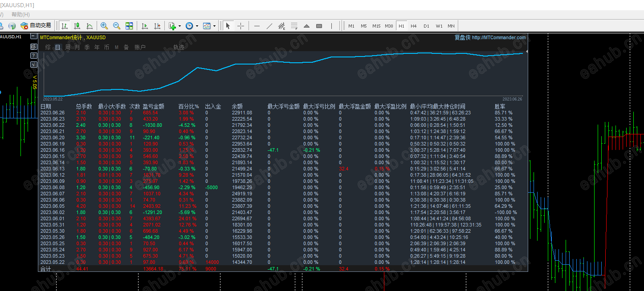Switch to M1 timeframe
Viewport: 644px width, 291px height.
[351, 26]
